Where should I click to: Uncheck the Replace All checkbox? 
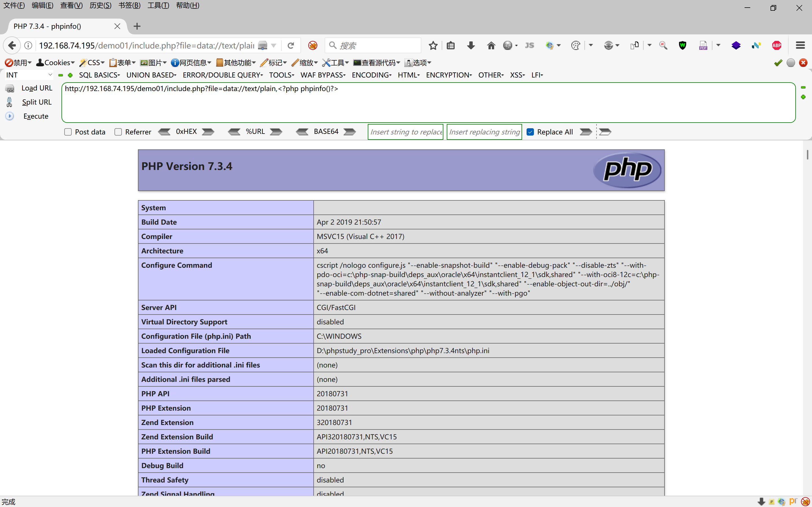[x=530, y=132]
